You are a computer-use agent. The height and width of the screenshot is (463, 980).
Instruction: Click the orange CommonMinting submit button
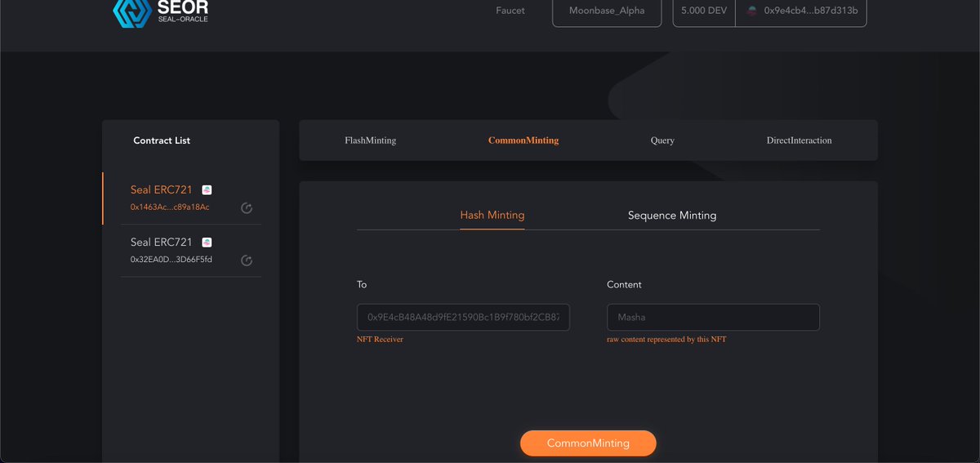pyautogui.click(x=588, y=443)
